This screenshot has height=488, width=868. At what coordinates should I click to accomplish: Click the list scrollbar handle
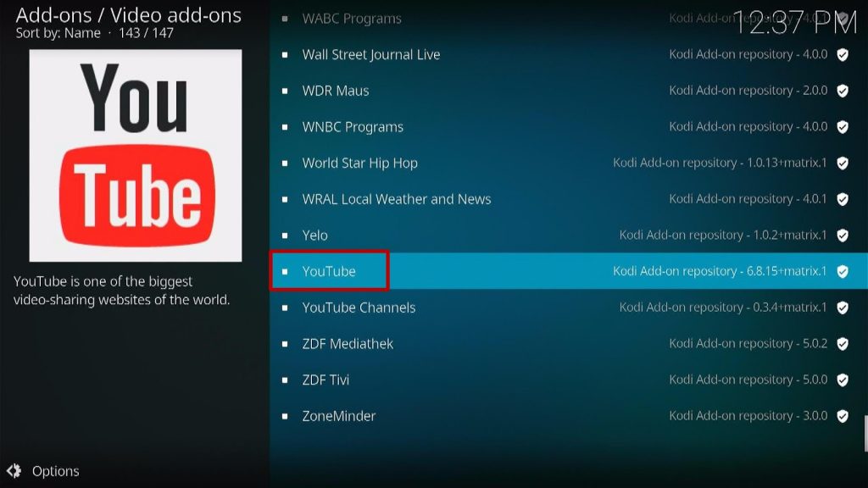[865, 434]
